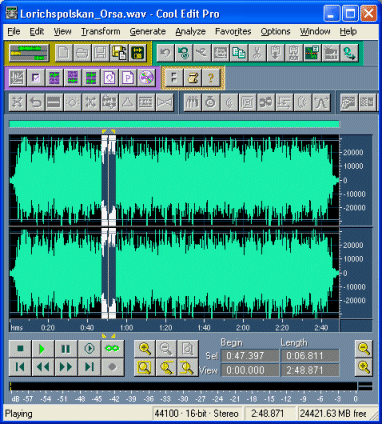382x424 pixels.
Task: Click the copy icon in green toolbar
Action: tap(238, 53)
